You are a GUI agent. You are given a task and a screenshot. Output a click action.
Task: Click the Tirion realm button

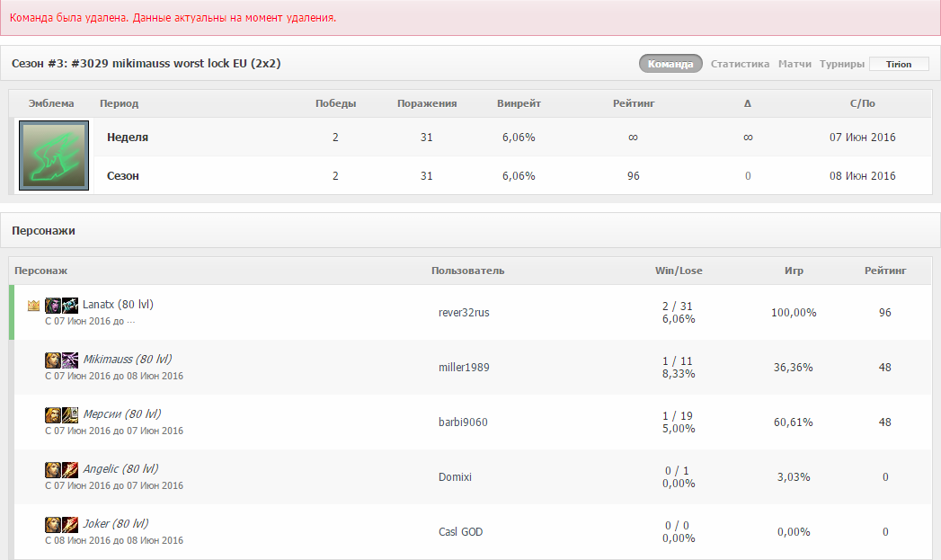(x=899, y=64)
